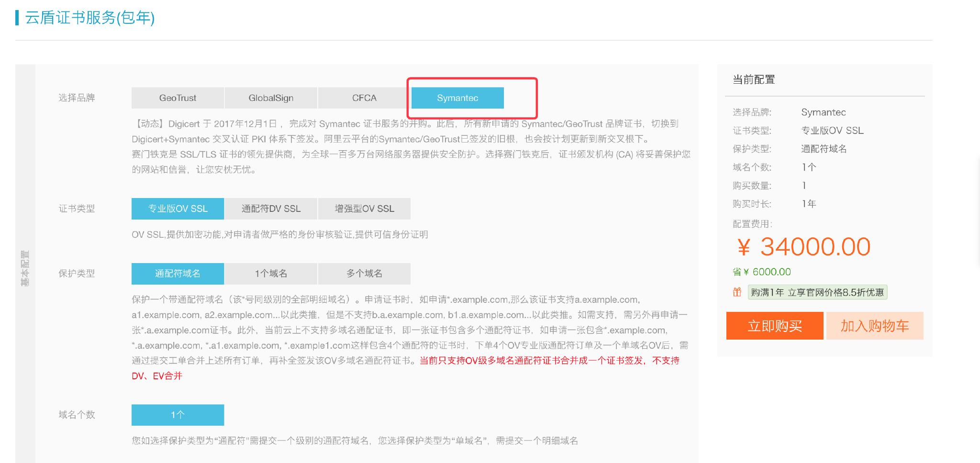The width and height of the screenshot is (980, 463).
Task: Click the 省¥ 6000.00 savings text
Action: (x=762, y=272)
